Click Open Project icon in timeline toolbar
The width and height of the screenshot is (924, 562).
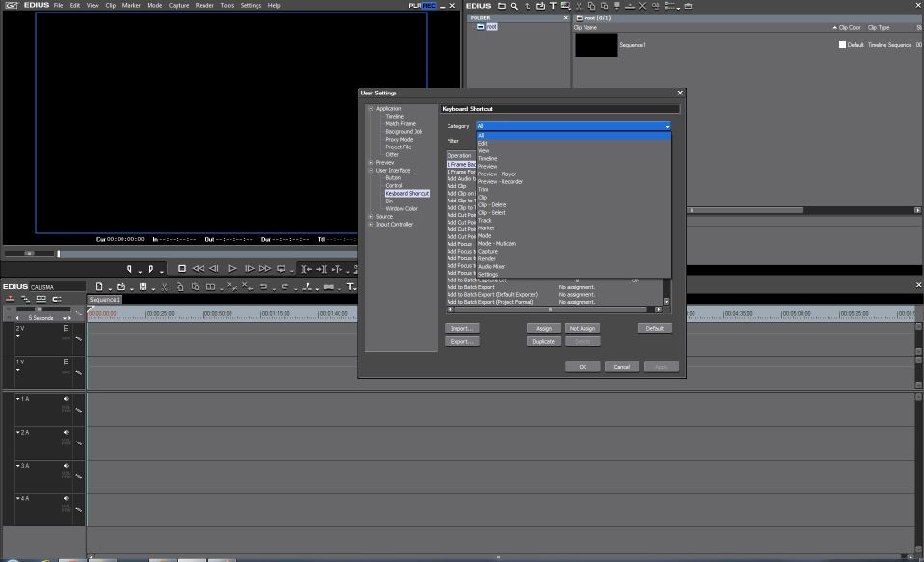pos(121,287)
